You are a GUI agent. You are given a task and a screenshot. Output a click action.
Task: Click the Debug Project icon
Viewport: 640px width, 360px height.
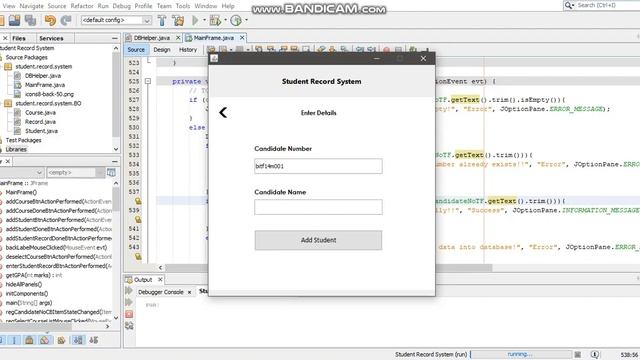[215, 20]
